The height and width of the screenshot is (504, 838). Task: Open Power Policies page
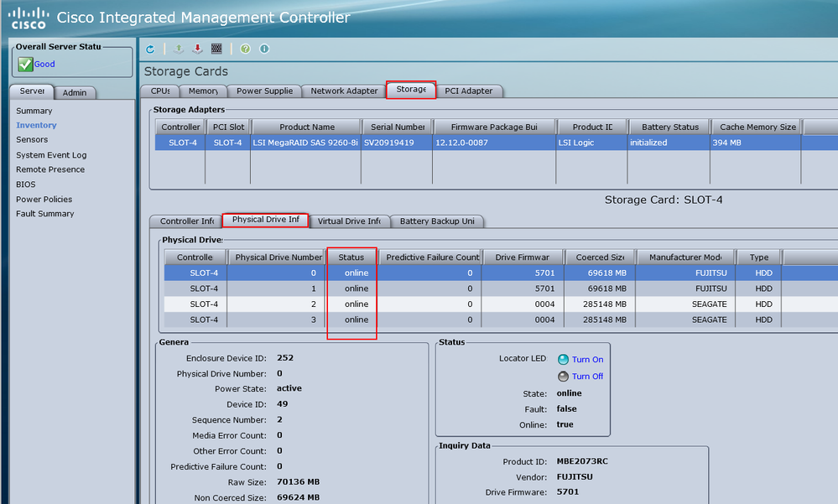click(44, 200)
